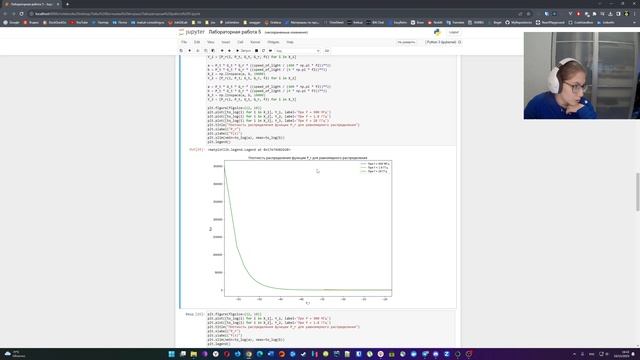Click the webcam video overlay
Screen dimensions: 640x360
coord(582,76)
